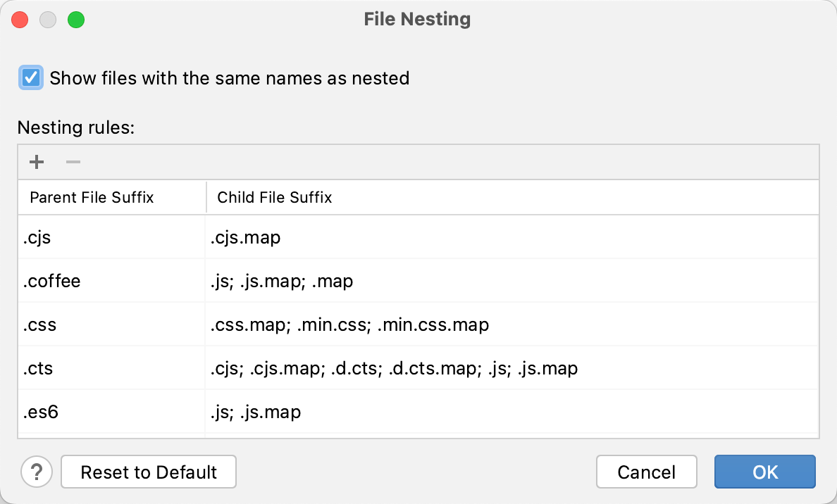Edit the child suffixes for .css

[x=352, y=325]
